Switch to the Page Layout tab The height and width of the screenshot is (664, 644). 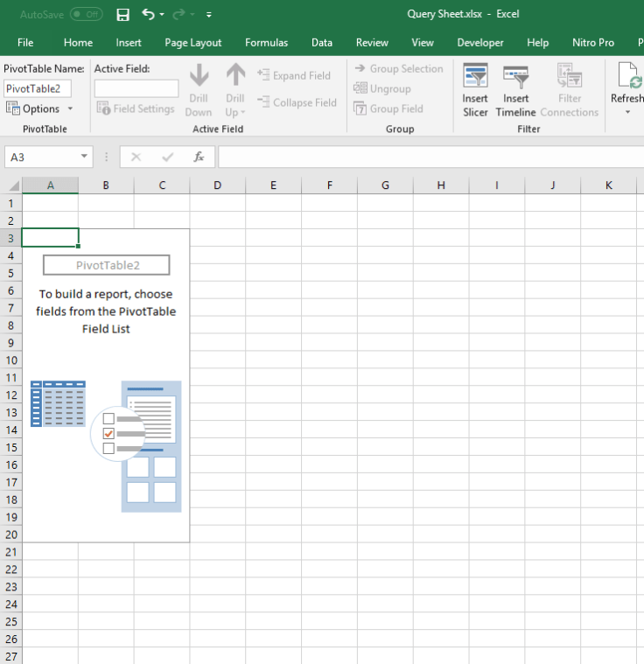tap(192, 43)
